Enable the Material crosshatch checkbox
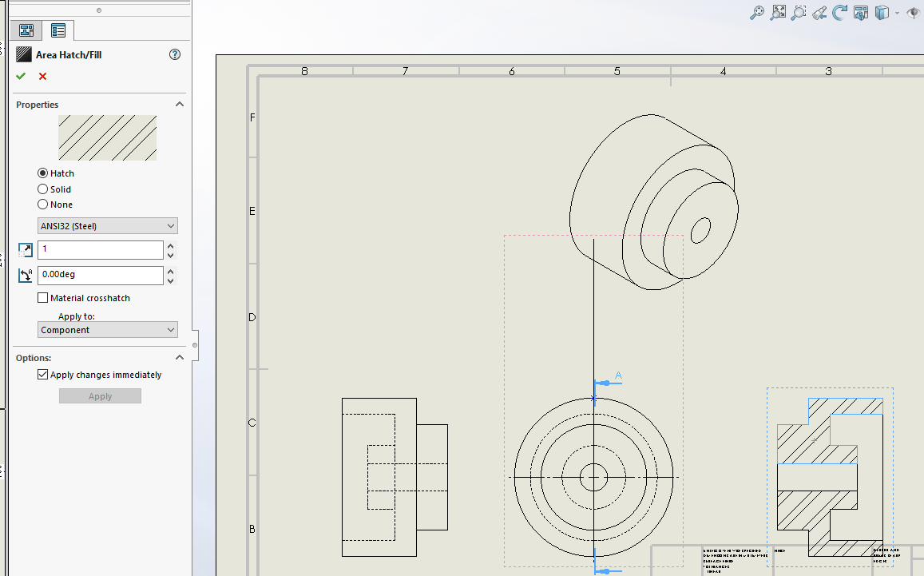Screen dimensions: 924x576 [x=42, y=298]
